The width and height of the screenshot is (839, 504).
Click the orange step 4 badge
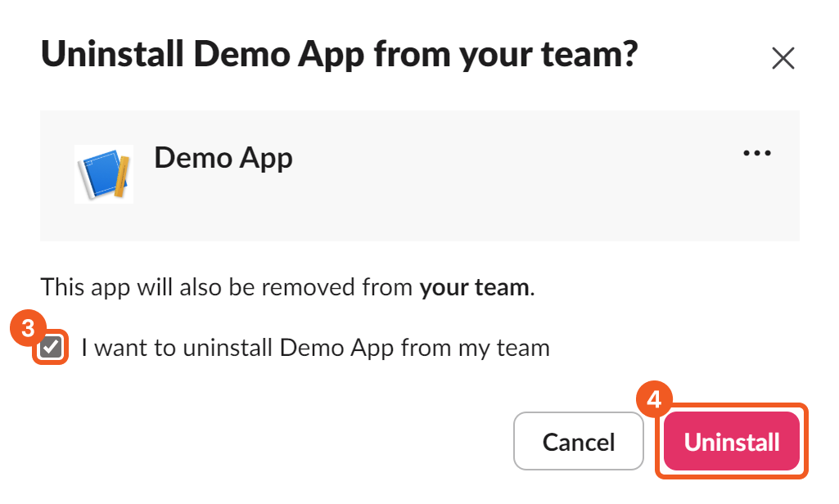(x=654, y=400)
